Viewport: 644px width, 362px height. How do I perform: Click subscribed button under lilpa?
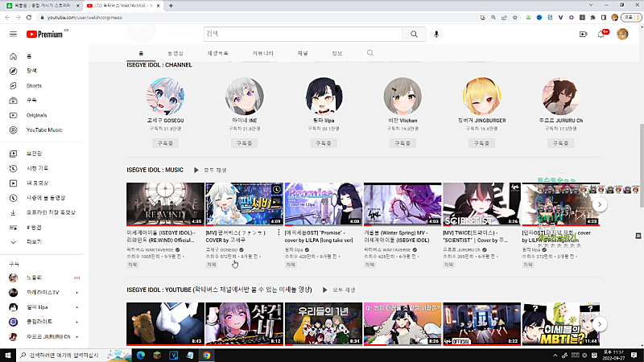click(324, 143)
